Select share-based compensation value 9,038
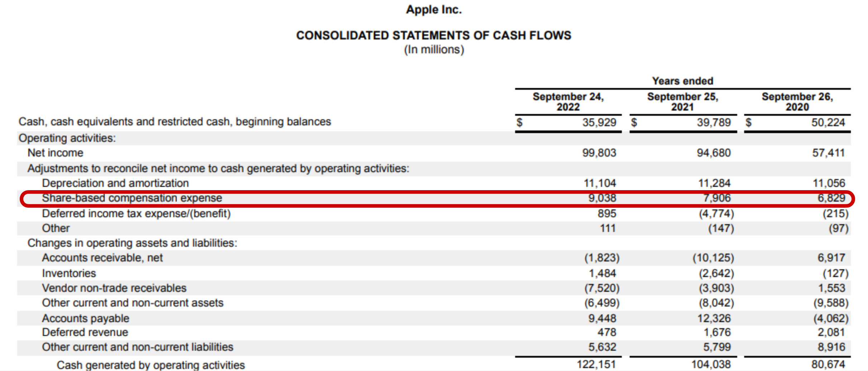Image resolution: width=868 pixels, height=371 pixels. click(x=602, y=198)
